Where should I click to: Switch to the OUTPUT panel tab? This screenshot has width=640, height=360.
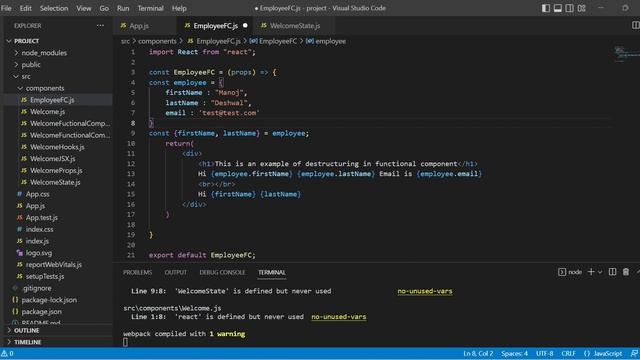[176, 272]
